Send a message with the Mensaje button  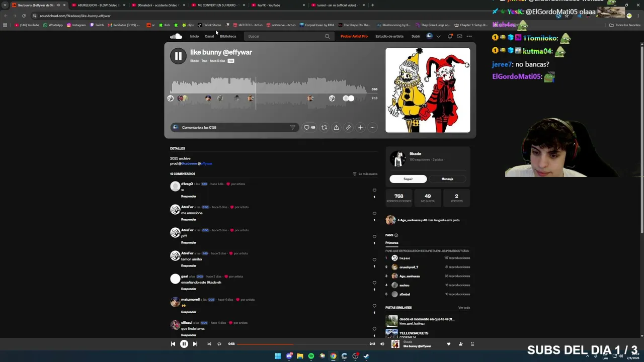447,179
